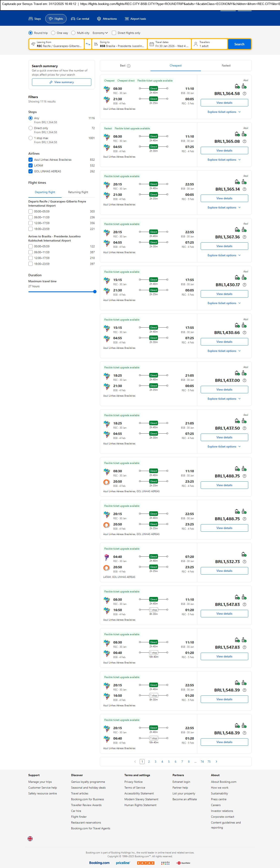Image resolution: width=280 pixels, height=868 pixels.
Task: Select the One way radio button
Action: coord(53,33)
